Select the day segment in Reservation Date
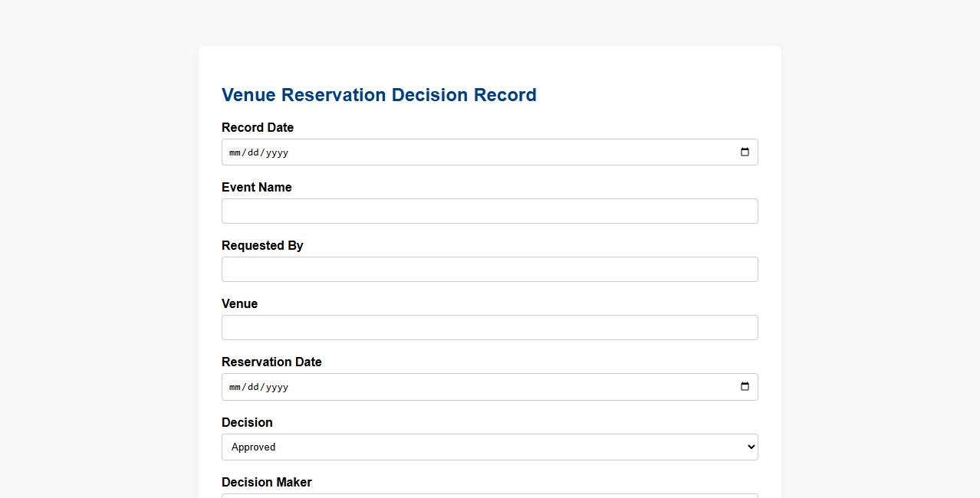 pyautogui.click(x=253, y=387)
